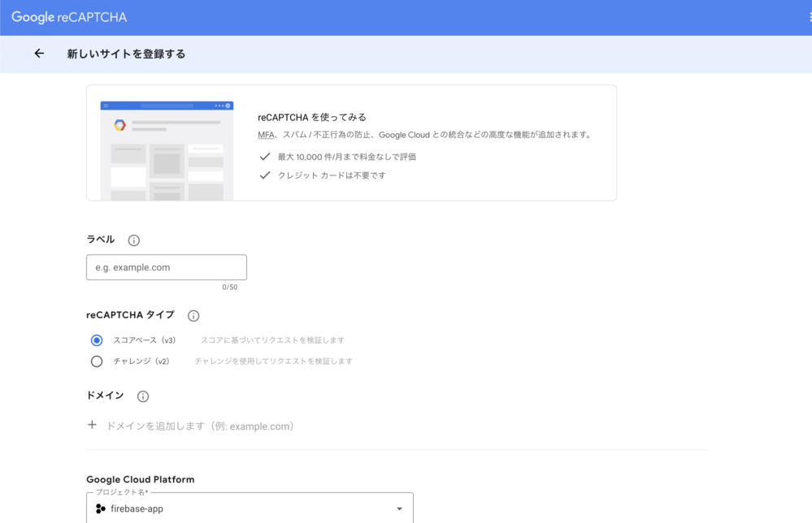Click the ドメインを追加します domain field
This screenshot has width=812, height=523.
[x=201, y=426]
